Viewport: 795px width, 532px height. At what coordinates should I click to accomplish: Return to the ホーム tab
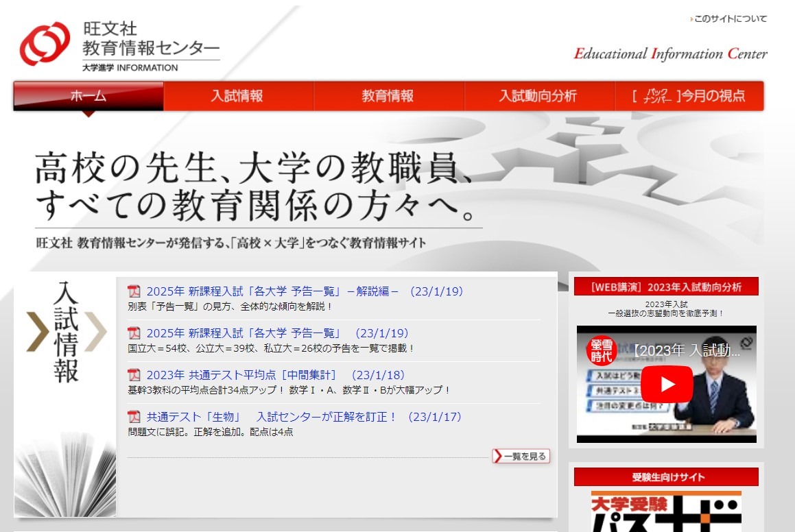tap(87, 97)
